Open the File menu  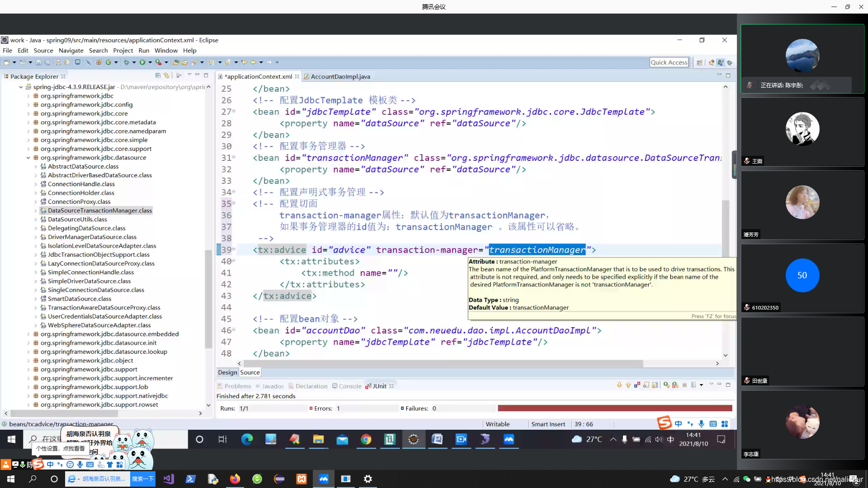[x=7, y=51]
